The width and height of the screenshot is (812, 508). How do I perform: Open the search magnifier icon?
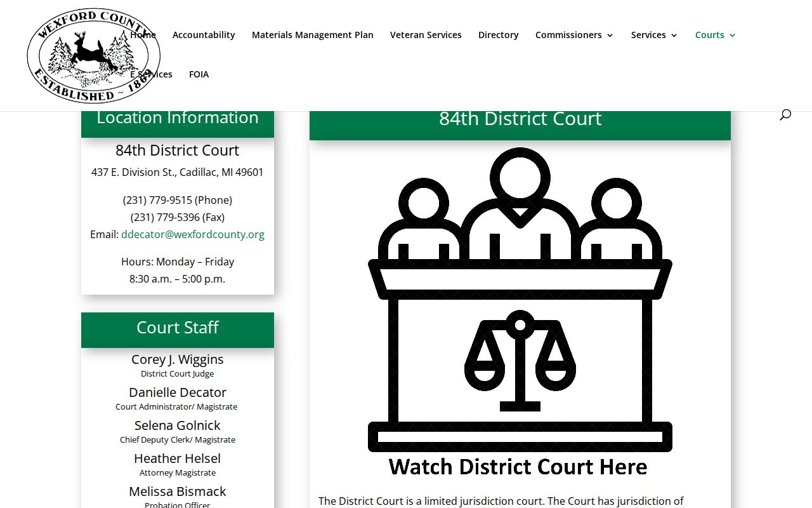(785, 114)
